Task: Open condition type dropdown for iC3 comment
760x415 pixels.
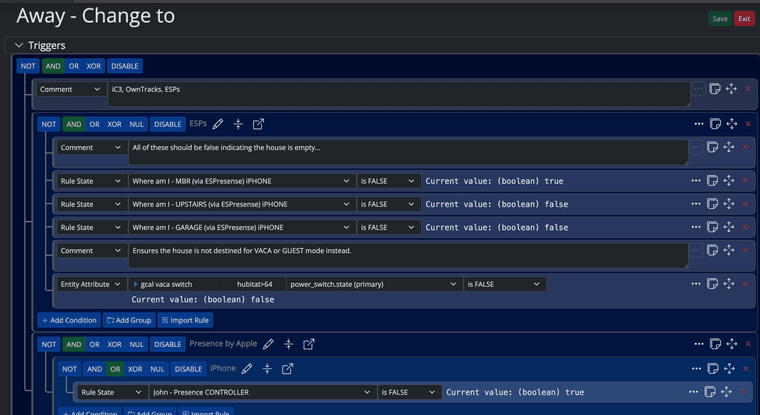Action: click(x=70, y=89)
